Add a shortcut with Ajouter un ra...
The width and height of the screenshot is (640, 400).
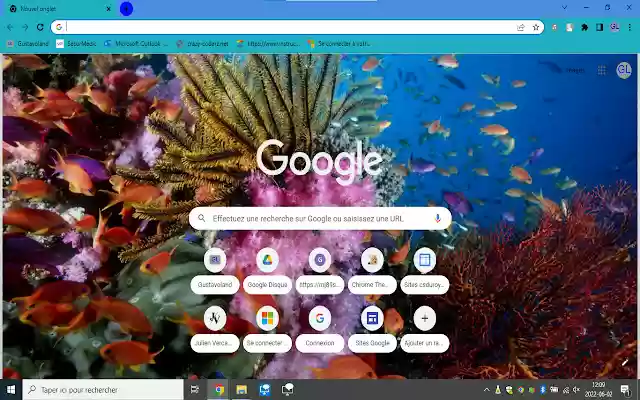(x=424, y=329)
